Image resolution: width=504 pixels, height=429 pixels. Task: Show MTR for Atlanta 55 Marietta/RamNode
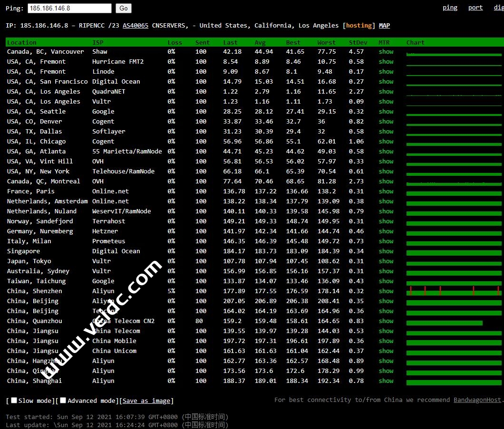tap(386, 151)
